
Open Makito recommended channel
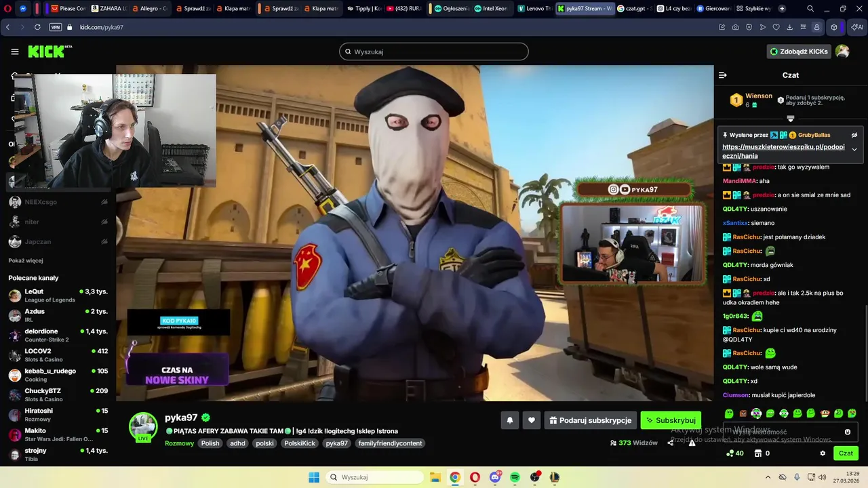point(58,434)
